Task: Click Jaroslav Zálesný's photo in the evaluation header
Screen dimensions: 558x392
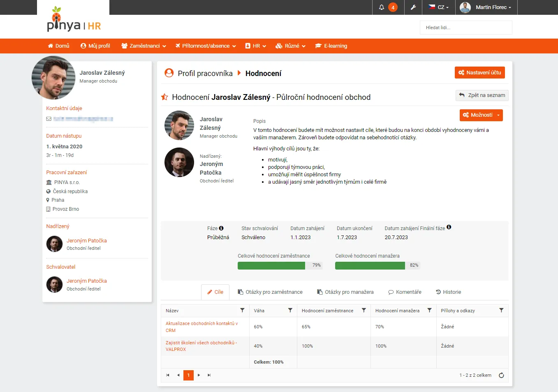Action: (x=179, y=125)
